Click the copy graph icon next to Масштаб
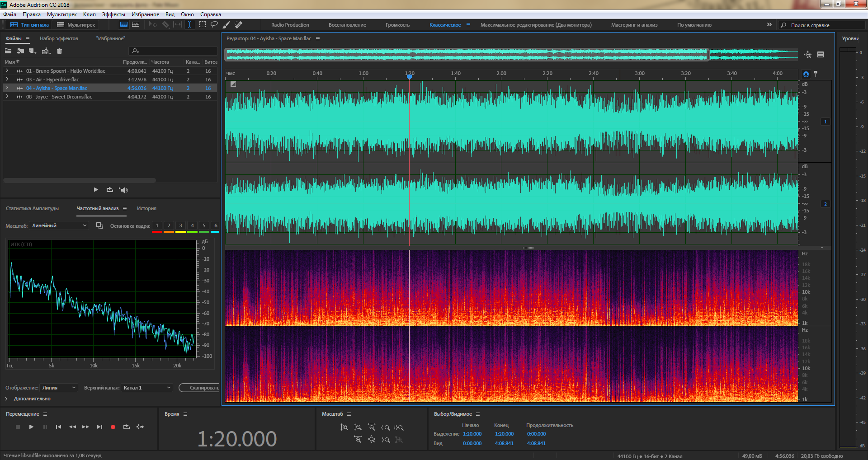 [x=99, y=225]
